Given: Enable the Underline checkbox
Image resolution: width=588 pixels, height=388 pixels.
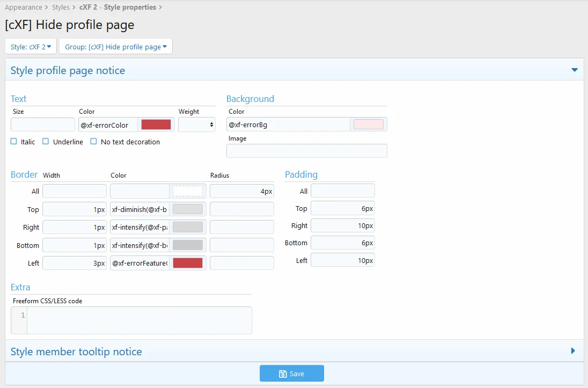Looking at the screenshot, I should pyautogui.click(x=46, y=142).
